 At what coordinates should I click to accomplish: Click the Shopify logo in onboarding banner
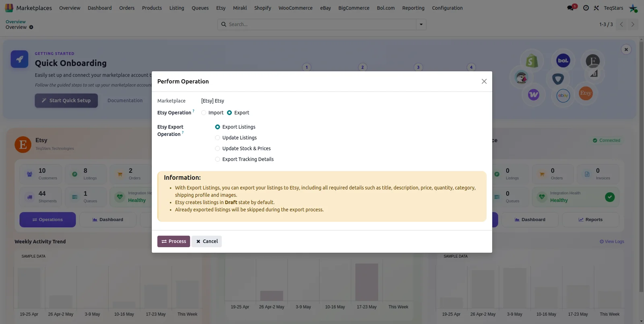click(532, 61)
